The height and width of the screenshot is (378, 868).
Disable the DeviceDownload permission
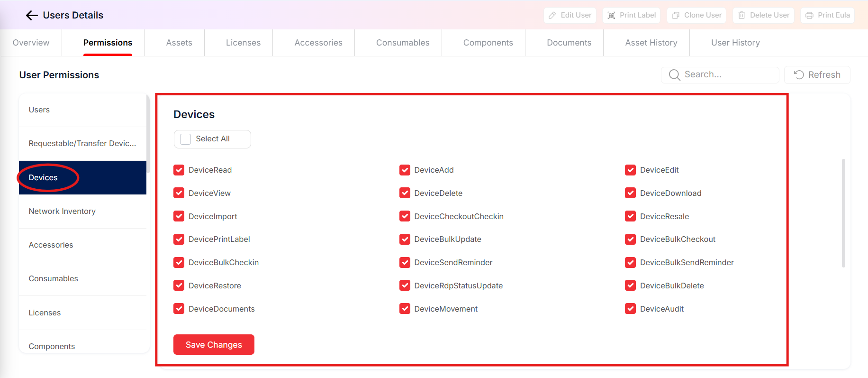point(630,193)
